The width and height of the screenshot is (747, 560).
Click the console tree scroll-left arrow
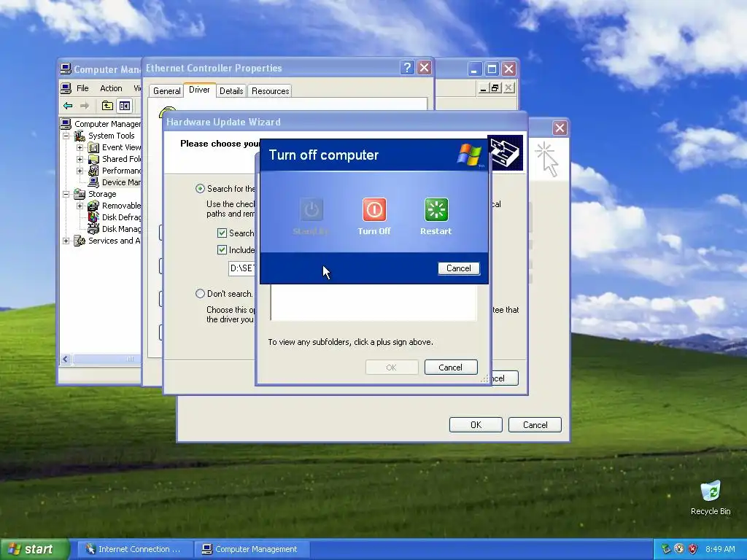[66, 359]
